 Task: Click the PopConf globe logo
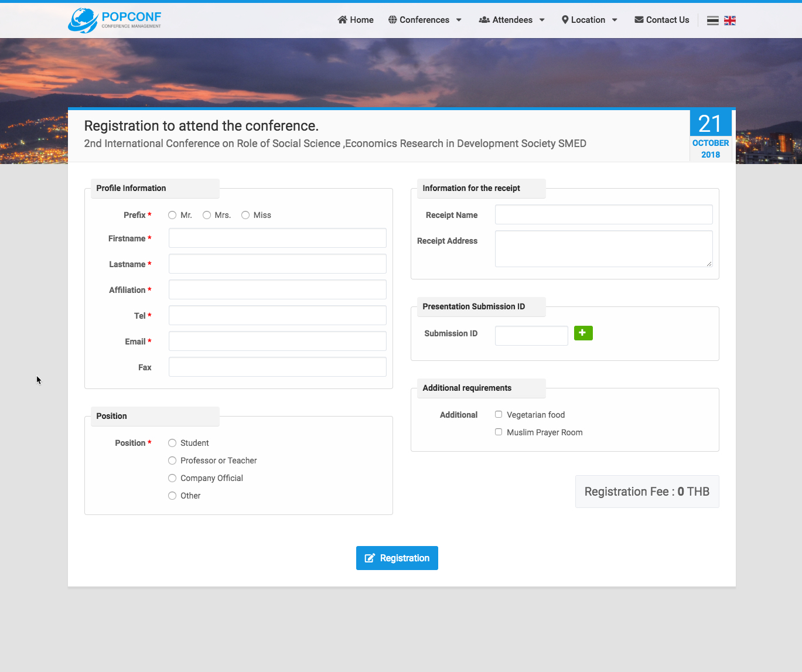pyautogui.click(x=83, y=21)
